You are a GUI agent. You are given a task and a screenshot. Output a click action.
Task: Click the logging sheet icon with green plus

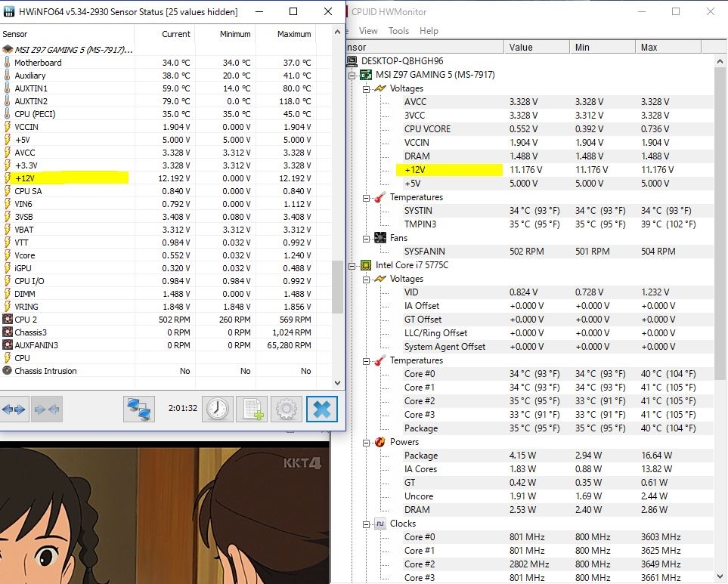[252, 409]
